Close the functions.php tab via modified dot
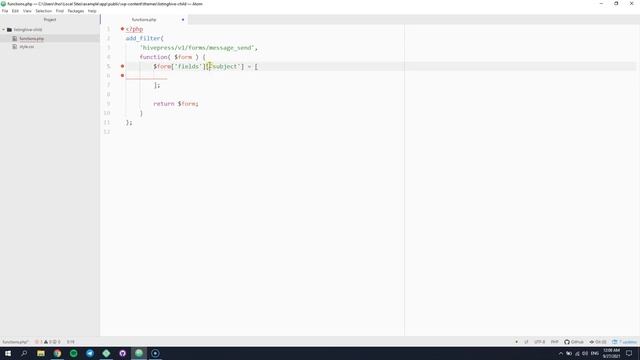Screen dimensions: 640x360 (182, 20)
